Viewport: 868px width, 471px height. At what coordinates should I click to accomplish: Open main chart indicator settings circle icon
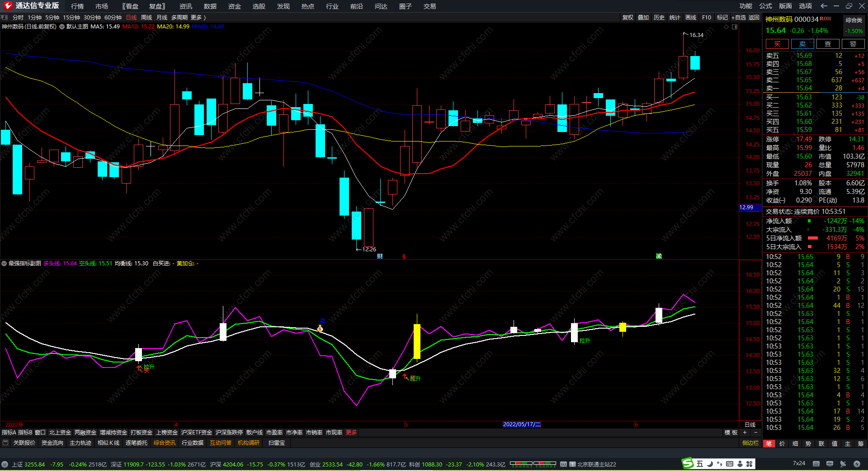point(62,27)
